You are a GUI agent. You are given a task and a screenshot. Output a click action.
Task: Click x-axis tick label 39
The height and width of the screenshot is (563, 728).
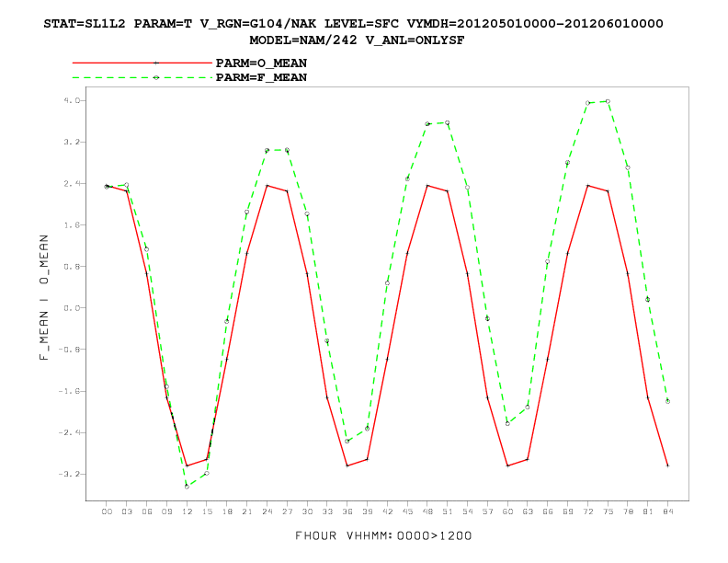point(368,511)
